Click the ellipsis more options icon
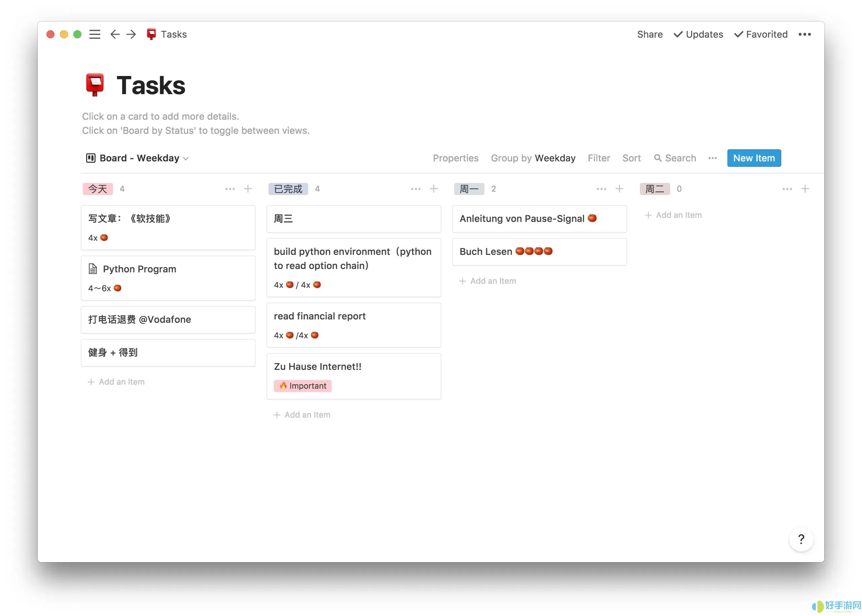The width and height of the screenshot is (862, 616). 805,34
